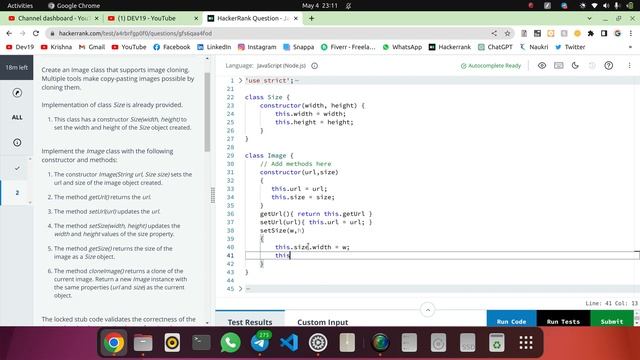
Task: Open LinkedIn bookmark
Action: [x=214, y=47]
